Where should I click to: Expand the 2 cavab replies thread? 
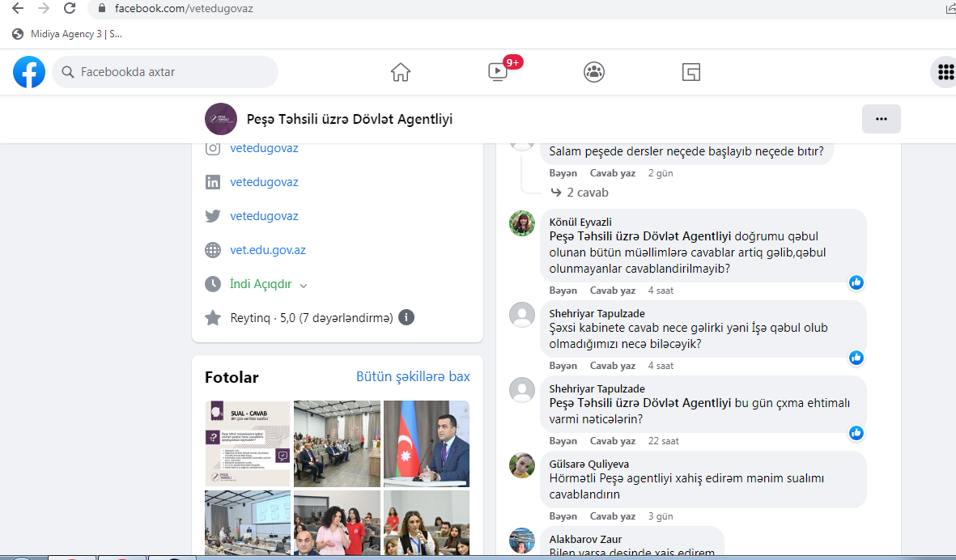tap(580, 193)
